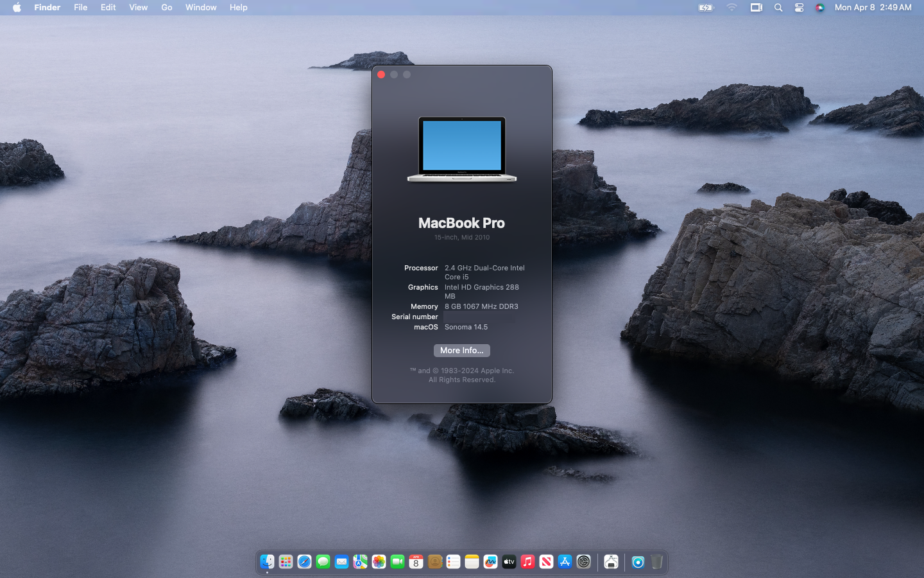This screenshot has height=578, width=924.
Task: Open Finder from the Dock
Action: point(268,562)
